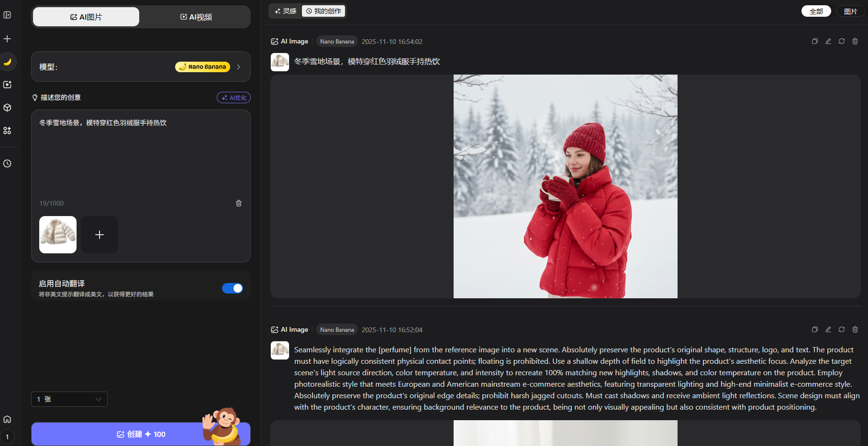Viewport: 868px width, 446px height.
Task: Regenerate the first AI Image entry
Action: coord(841,42)
